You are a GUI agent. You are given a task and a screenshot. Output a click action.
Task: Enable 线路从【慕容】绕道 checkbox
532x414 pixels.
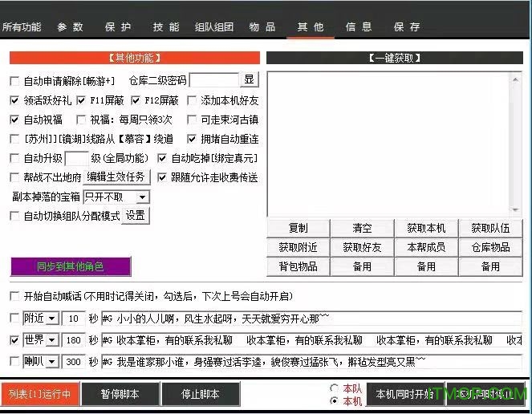[14, 139]
